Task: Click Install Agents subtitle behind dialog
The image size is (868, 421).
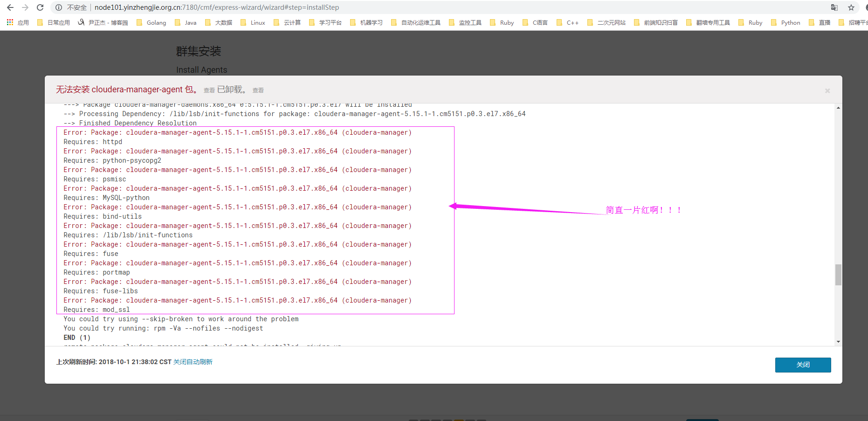Action: [202, 70]
